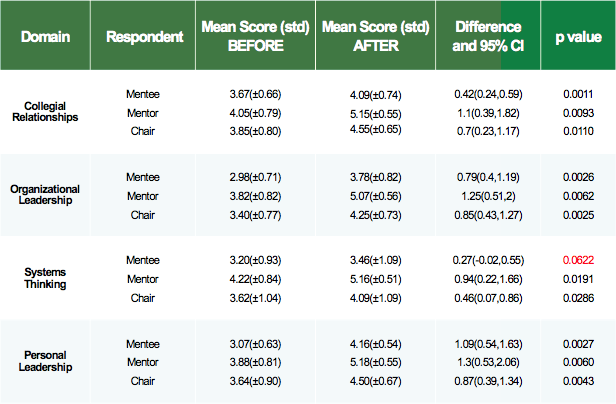616x404 pixels.
Task: Select the Collegial Relationships domain cell
Action: pos(45,112)
